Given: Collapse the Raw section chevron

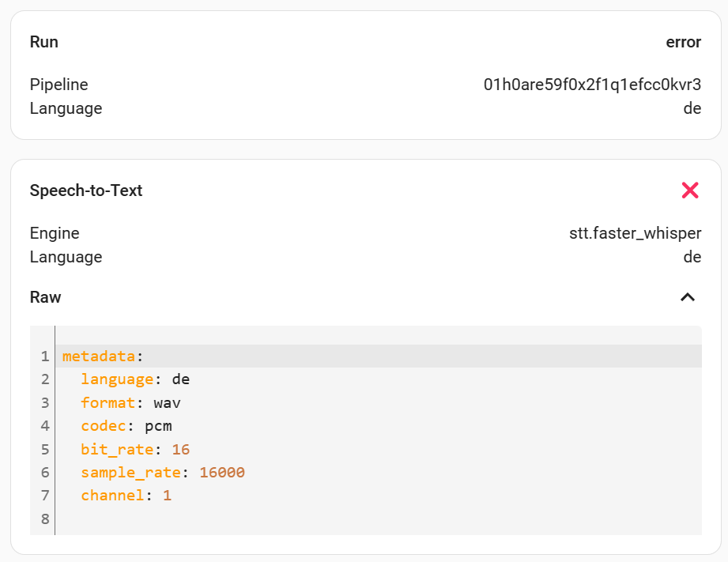Looking at the screenshot, I should click(688, 297).
